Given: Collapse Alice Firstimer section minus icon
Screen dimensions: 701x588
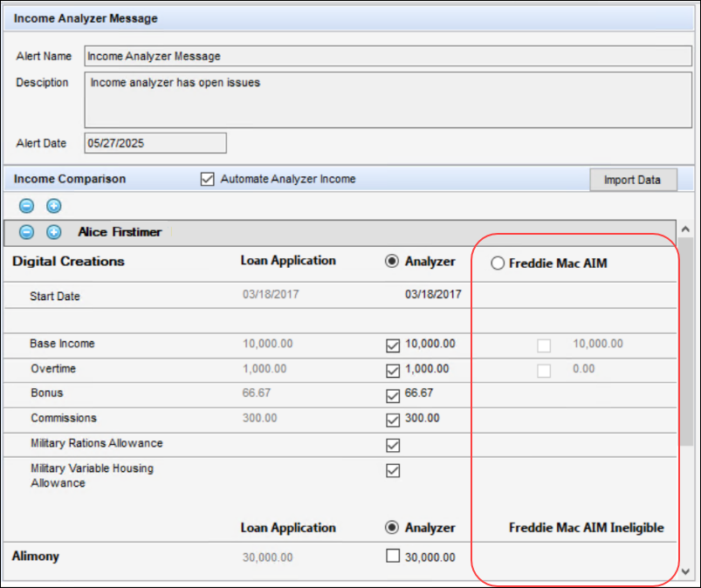Looking at the screenshot, I should click(x=27, y=232).
